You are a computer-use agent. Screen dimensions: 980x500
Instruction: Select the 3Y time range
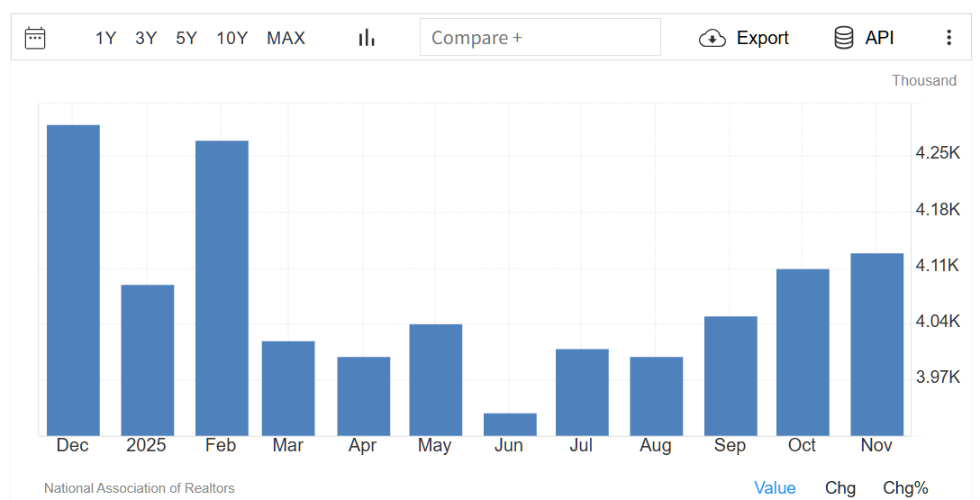pyautogui.click(x=146, y=38)
